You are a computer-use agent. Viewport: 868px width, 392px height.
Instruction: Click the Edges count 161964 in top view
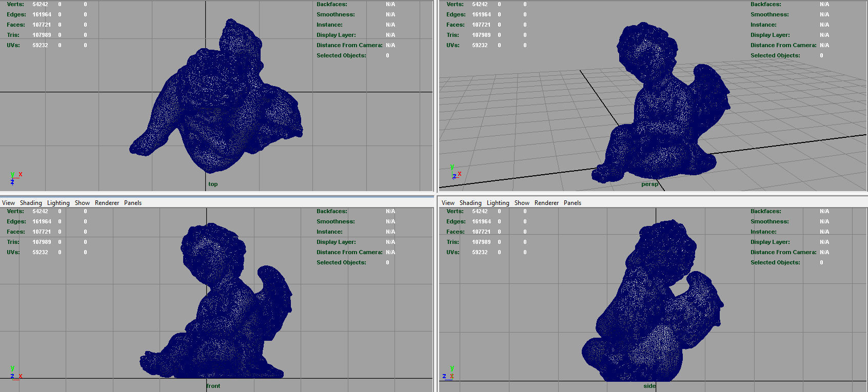click(42, 14)
